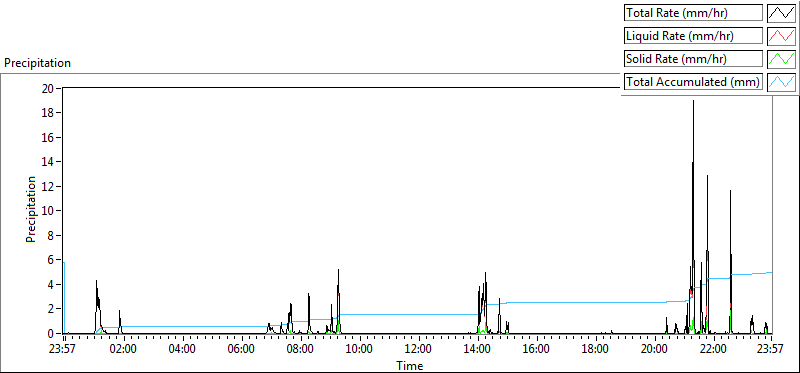This screenshot has width=800, height=373.
Task: Click the Precipitation chart caption above plot
Action: click(x=37, y=63)
